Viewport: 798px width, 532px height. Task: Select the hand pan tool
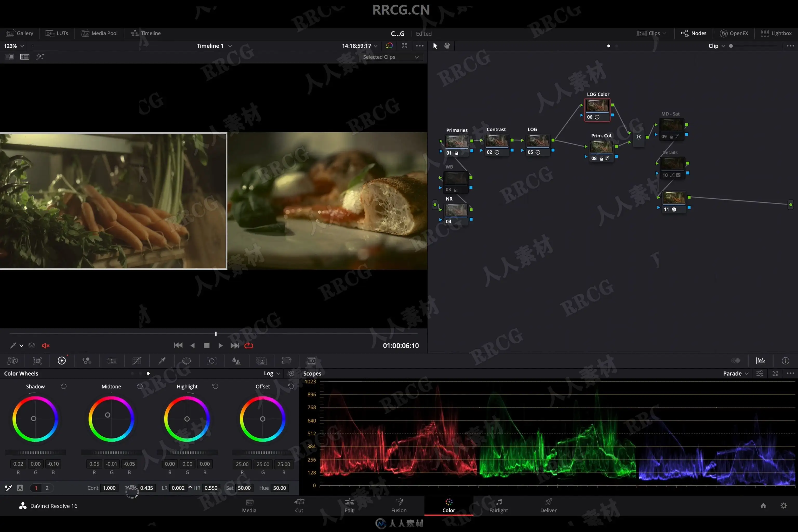pyautogui.click(x=447, y=46)
